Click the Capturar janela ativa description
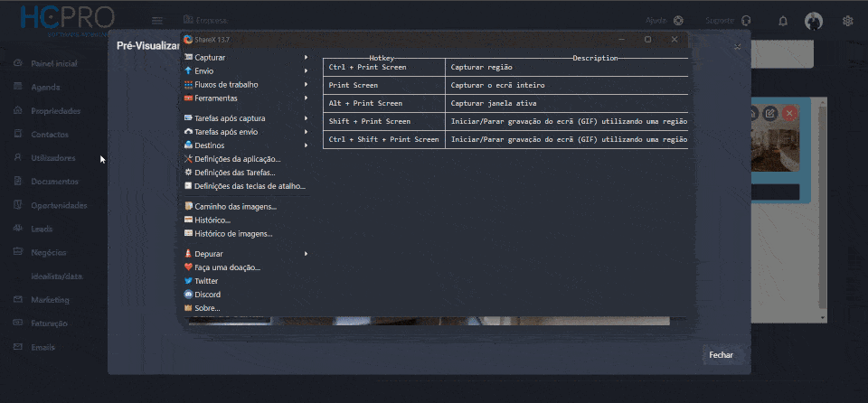The height and width of the screenshot is (403, 868). pyautogui.click(x=567, y=104)
